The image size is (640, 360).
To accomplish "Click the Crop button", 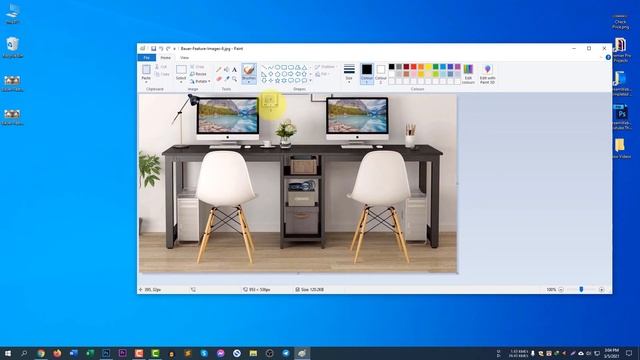I will click(197, 67).
